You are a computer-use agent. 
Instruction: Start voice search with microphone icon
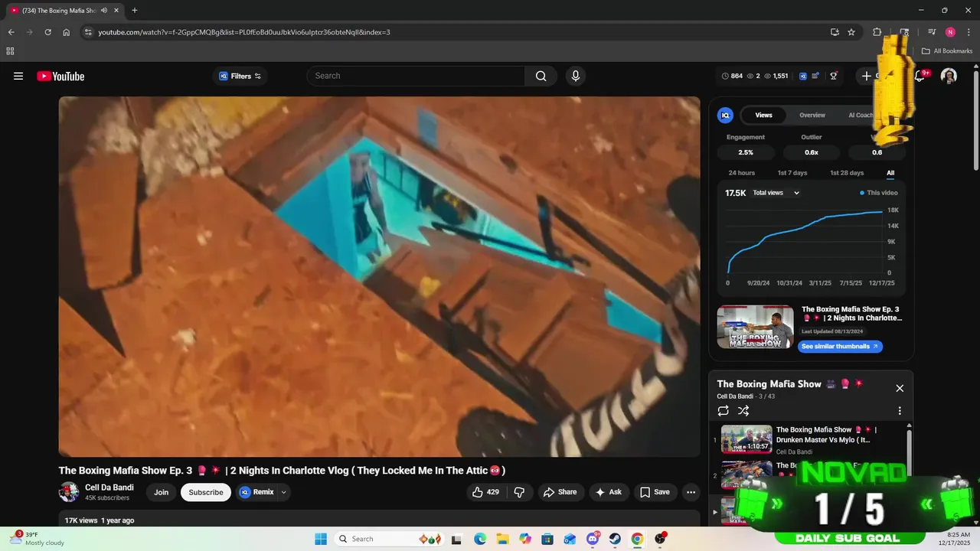576,76
